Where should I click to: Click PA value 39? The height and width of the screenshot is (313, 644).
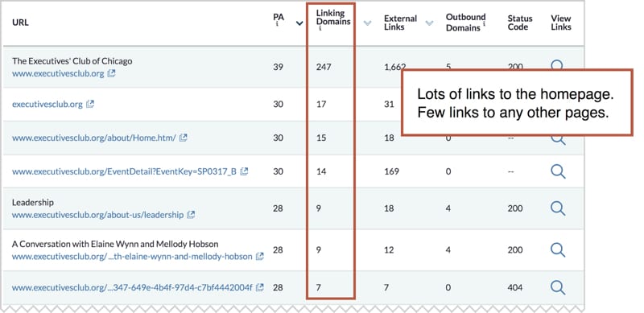(278, 67)
